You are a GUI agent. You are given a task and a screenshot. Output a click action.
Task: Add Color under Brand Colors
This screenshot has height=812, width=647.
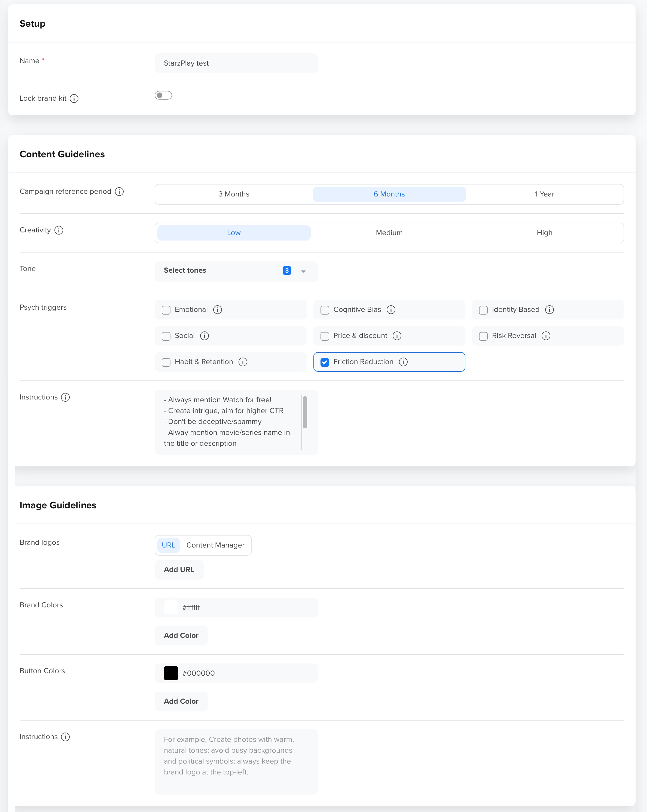click(181, 635)
